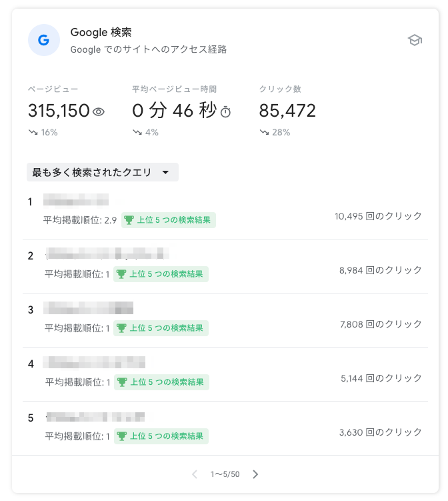Image resolution: width=448 pixels, height=501 pixels.
Task: Click the Google でのサイトへのアクセス経路 subtitle
Action: coord(149,49)
